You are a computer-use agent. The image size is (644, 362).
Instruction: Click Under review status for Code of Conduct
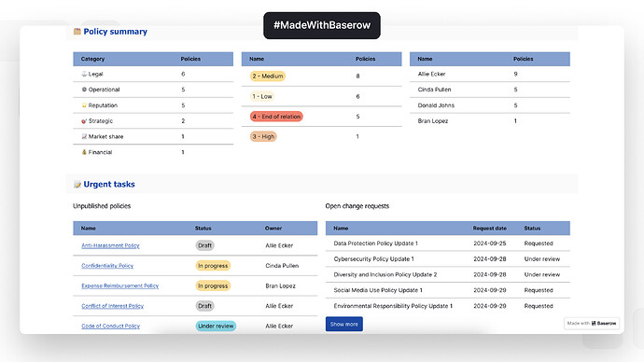pos(216,326)
